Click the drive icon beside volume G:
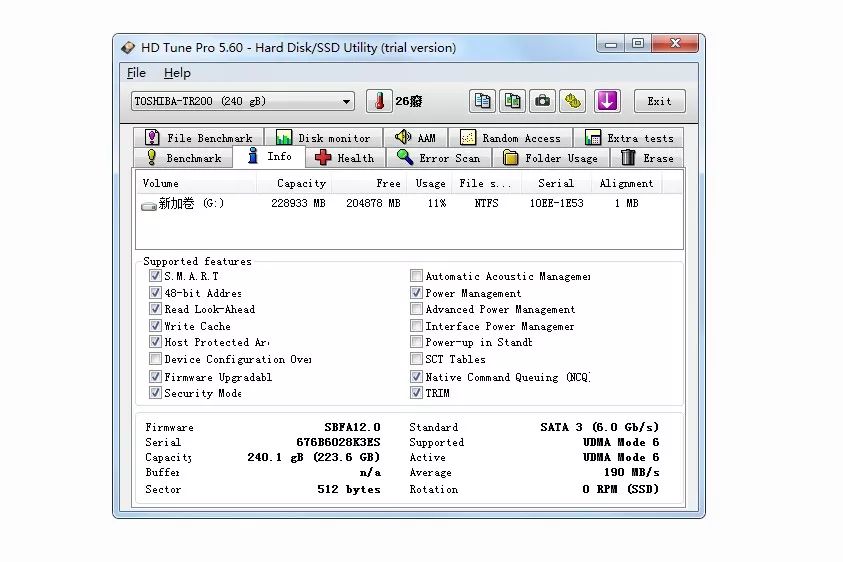Screen dimensions: 843x562 pyautogui.click(x=148, y=205)
